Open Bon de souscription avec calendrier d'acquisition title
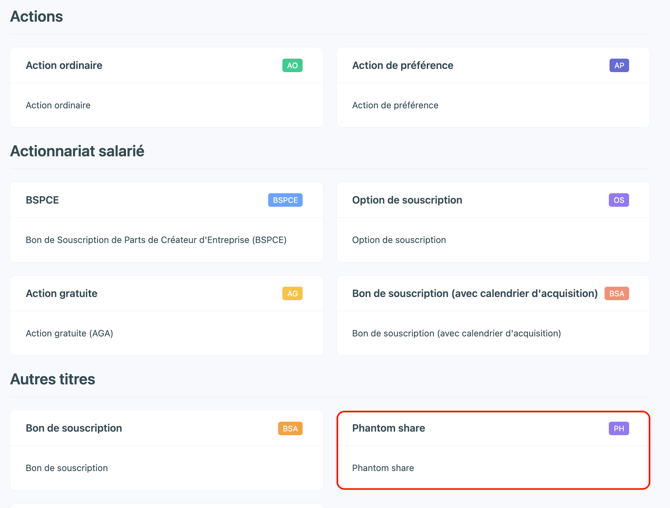670x508 pixels. [x=475, y=294]
